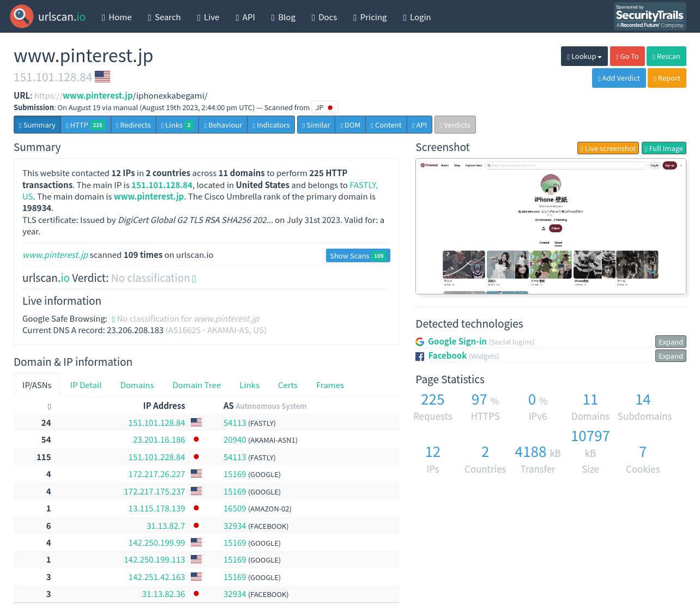700x609 pixels.
Task: Click the US flag in row 142.251.42.163
Action: coord(196,576)
